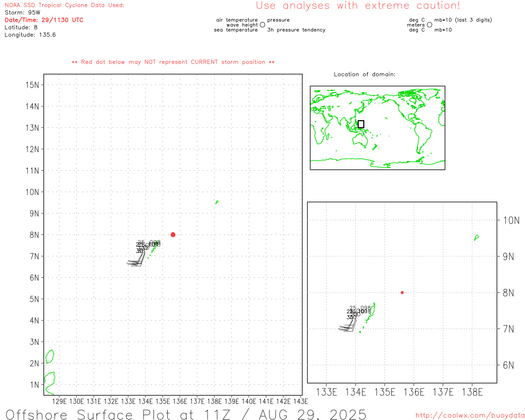This screenshot has height=420, width=525.
Task: Click the '140E' longitude label
Action: 249,401
